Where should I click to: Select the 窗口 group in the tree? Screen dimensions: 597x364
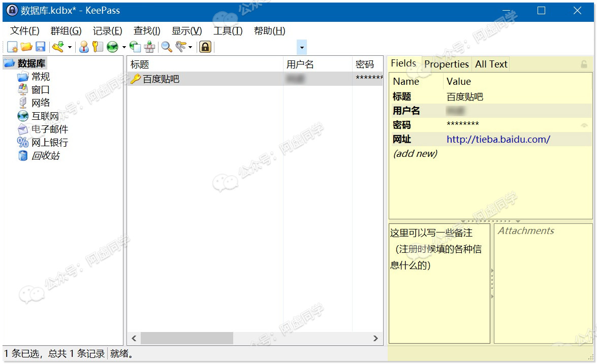coord(41,90)
